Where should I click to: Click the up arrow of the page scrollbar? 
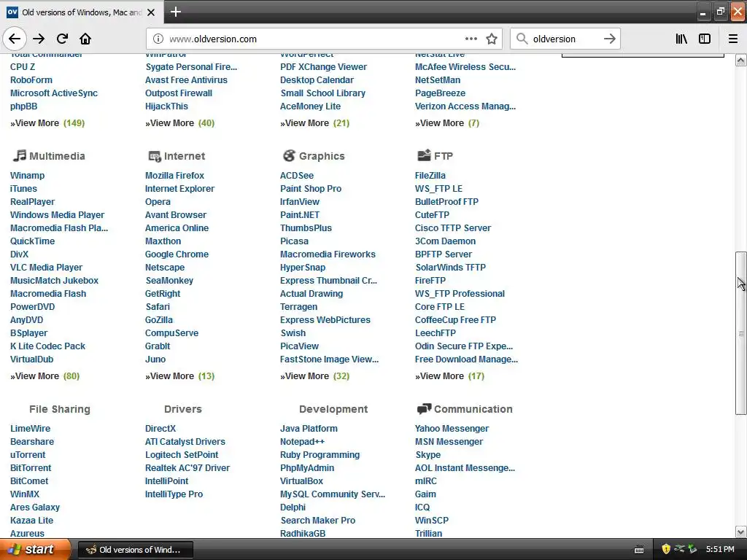click(741, 60)
